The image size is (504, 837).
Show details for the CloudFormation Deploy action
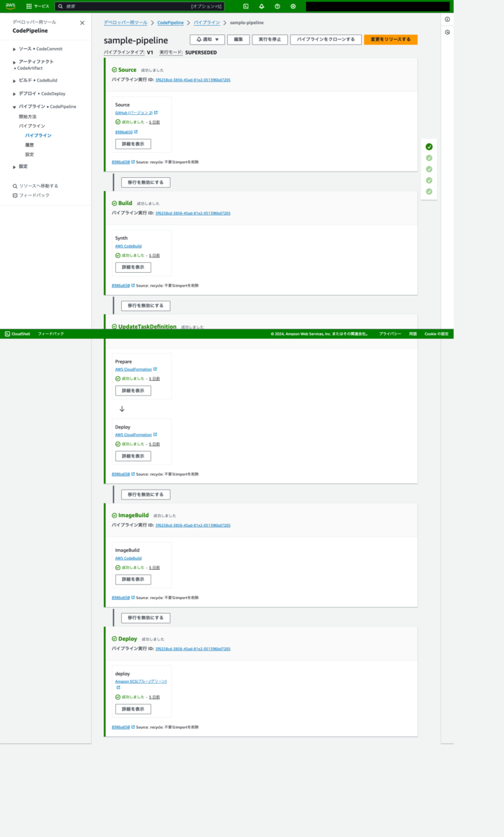(x=133, y=456)
